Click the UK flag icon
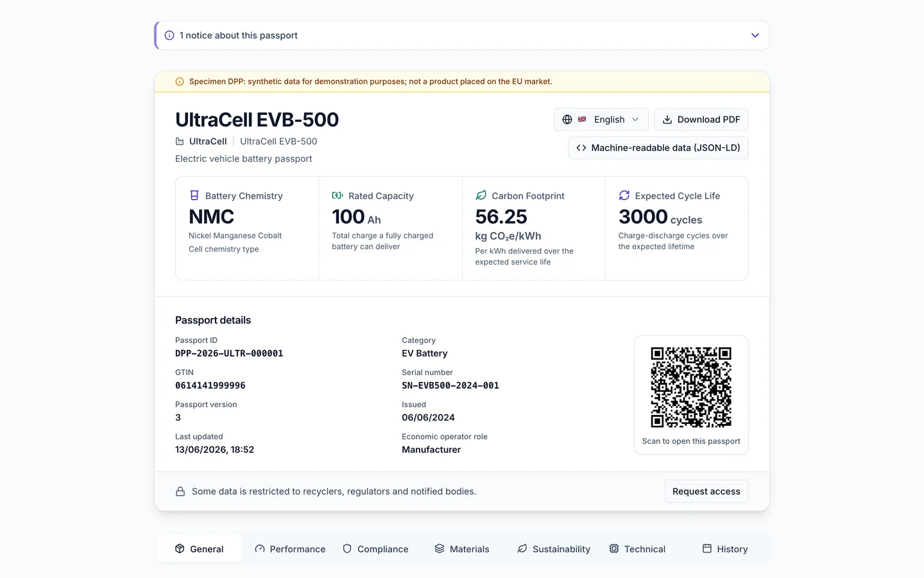Screen dimensions: 924x578 tap(582, 119)
